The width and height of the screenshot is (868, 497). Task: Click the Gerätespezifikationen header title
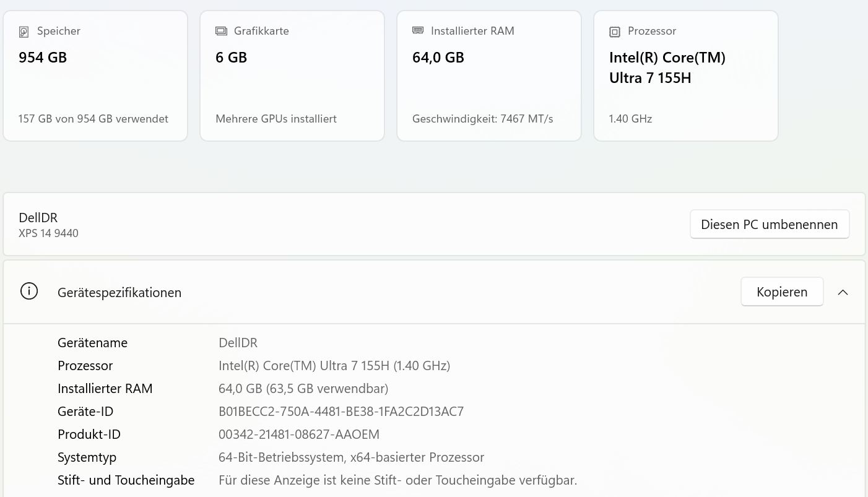pyautogui.click(x=119, y=293)
